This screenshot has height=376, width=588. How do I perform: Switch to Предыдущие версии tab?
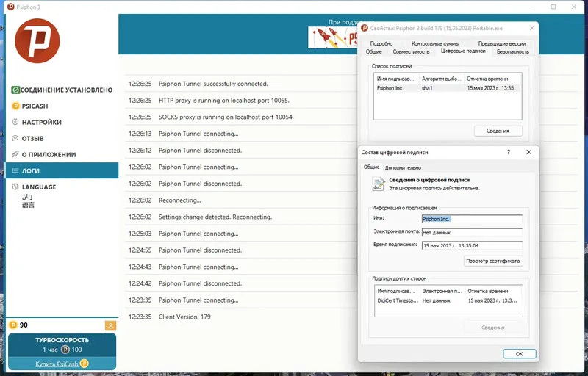(502, 43)
